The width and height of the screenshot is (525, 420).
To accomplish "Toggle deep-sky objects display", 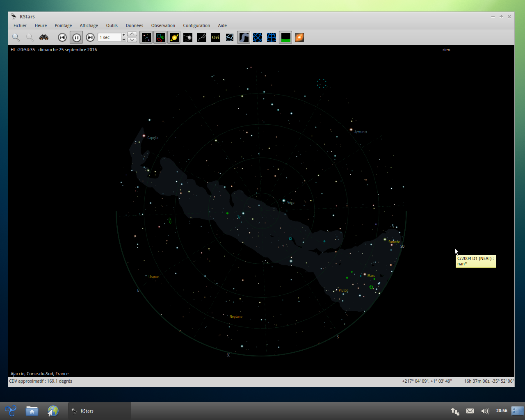I will [160, 37].
